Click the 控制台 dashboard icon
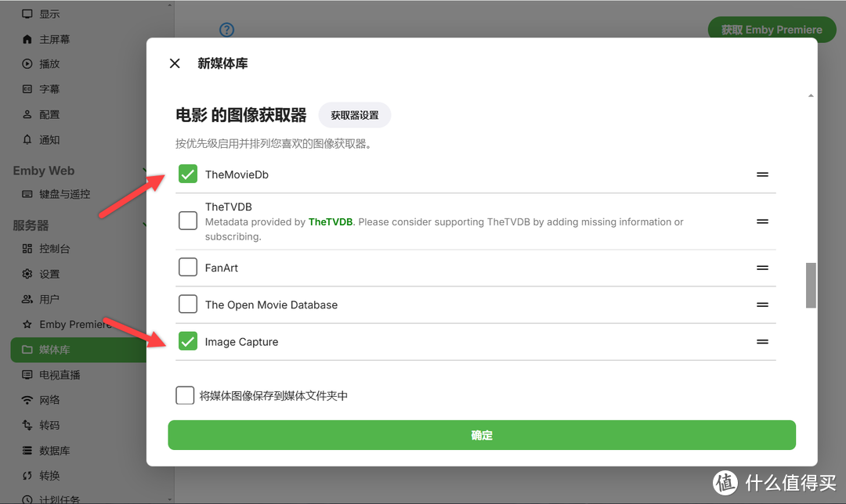846x504 pixels. click(x=27, y=249)
